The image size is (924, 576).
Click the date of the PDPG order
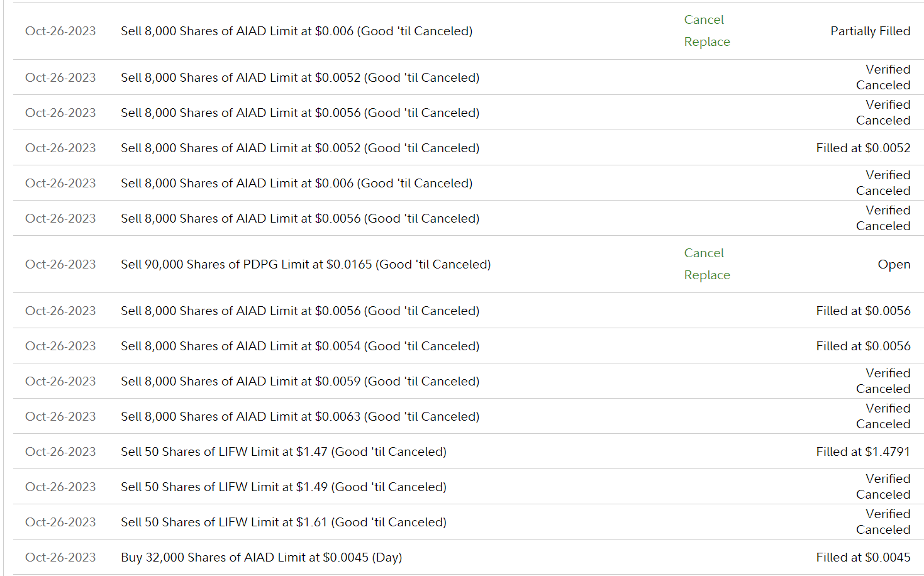click(60, 265)
